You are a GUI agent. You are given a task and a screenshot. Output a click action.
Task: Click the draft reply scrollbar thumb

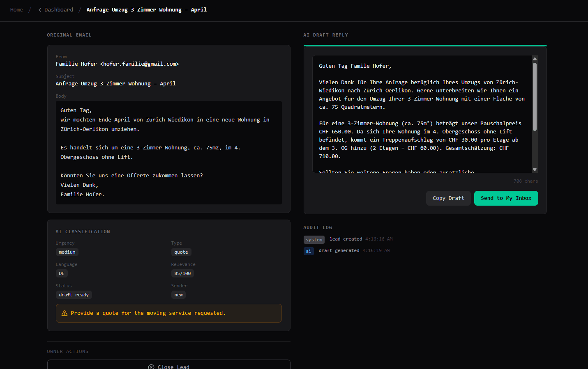(x=535, y=96)
